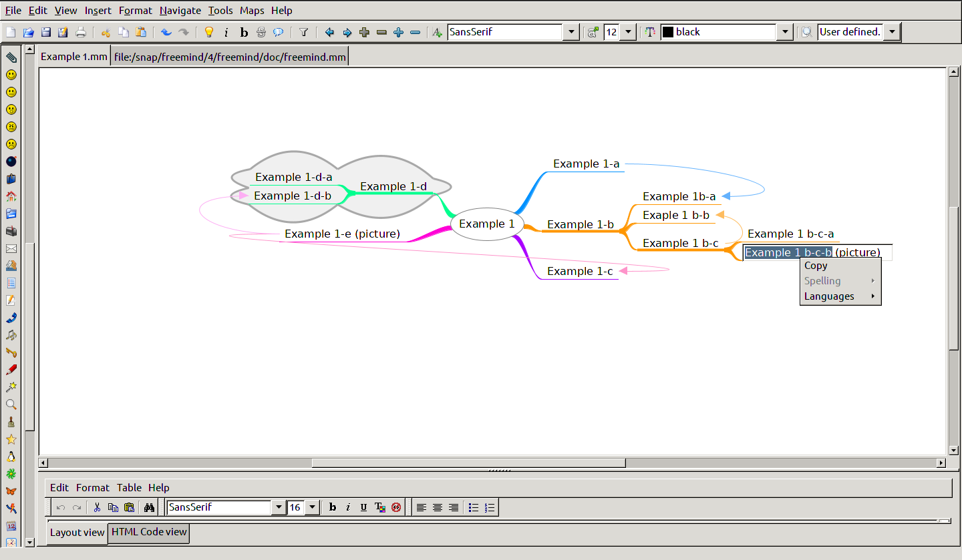962x560 pixels.
Task: Toggle underline in note editor
Action: pyautogui.click(x=364, y=507)
